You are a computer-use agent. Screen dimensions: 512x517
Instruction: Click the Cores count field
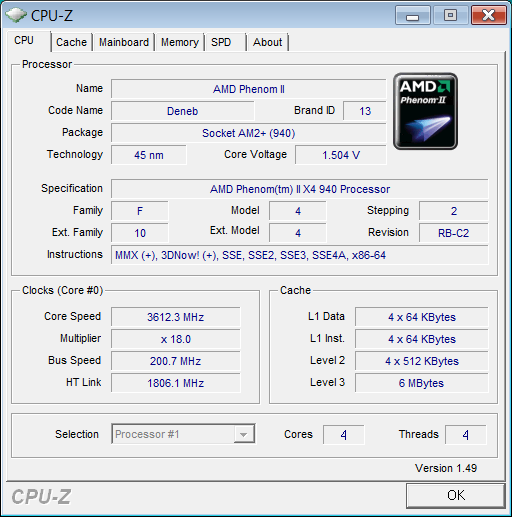pyautogui.click(x=344, y=435)
